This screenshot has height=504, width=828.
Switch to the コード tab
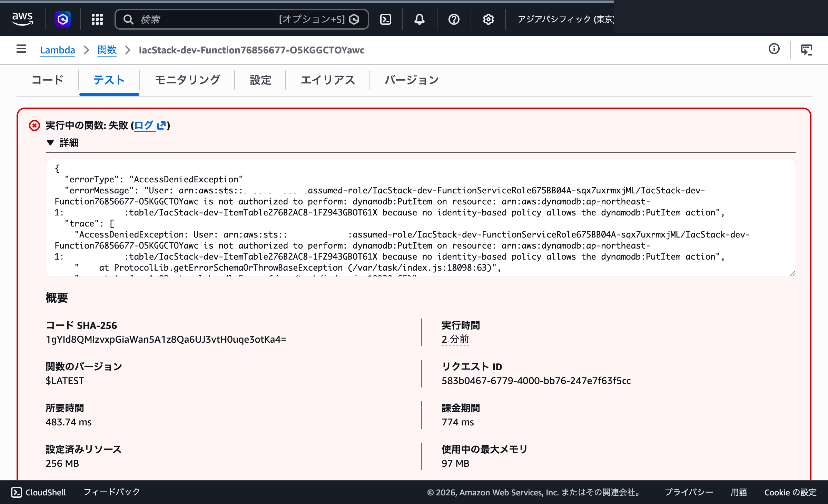pyautogui.click(x=48, y=80)
